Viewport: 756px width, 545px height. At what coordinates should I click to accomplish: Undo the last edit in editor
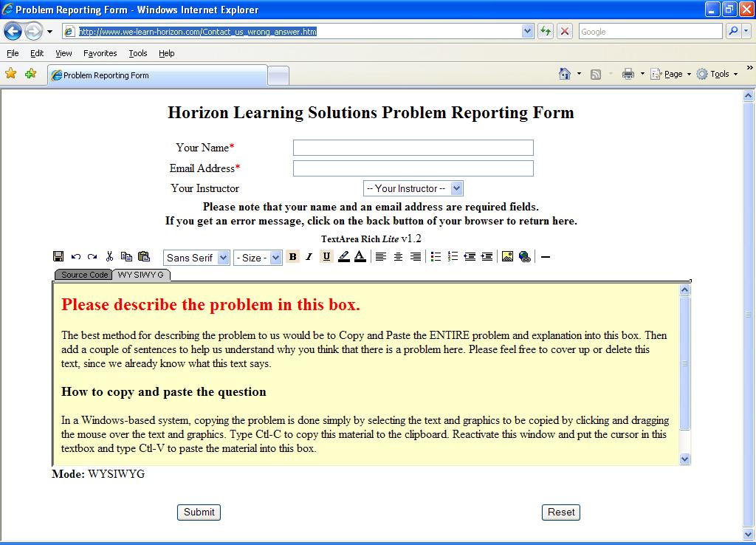tap(76, 256)
